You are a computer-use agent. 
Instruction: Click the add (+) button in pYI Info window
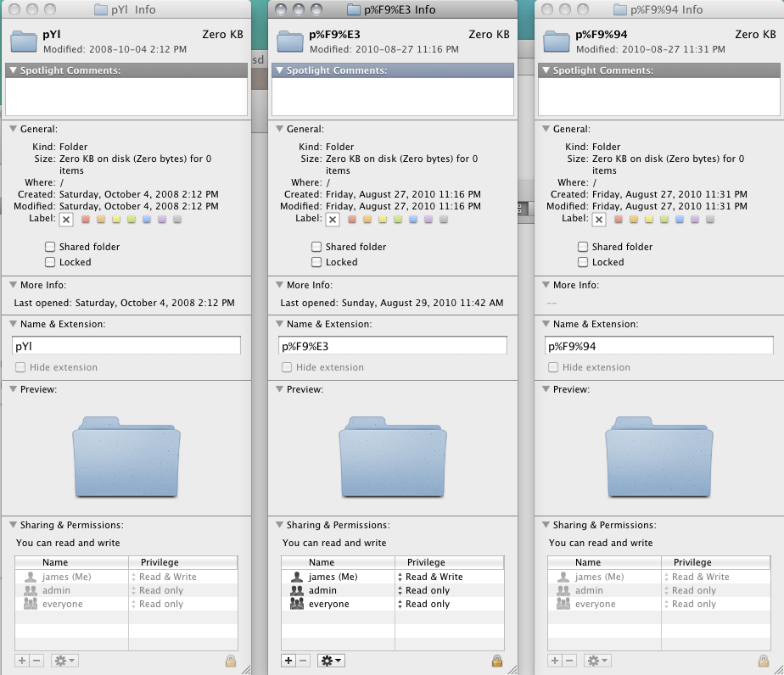22,661
